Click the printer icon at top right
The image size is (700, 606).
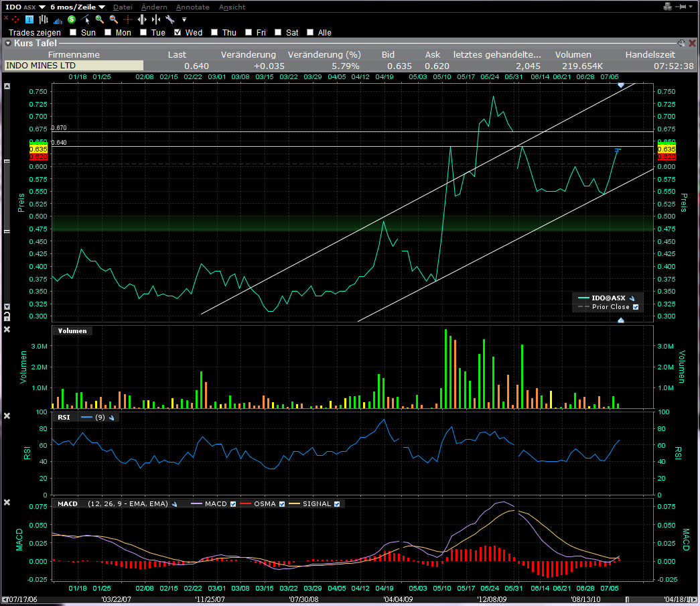(x=667, y=7)
